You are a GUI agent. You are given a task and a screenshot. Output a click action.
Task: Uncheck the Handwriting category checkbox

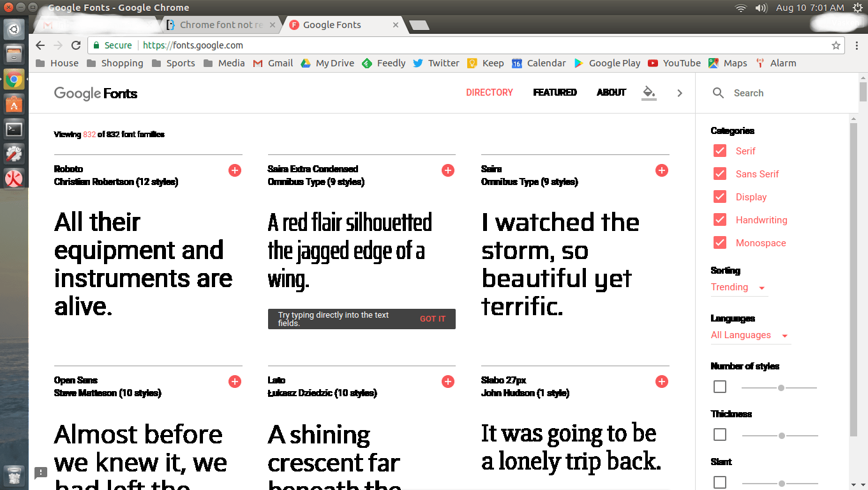(x=720, y=220)
